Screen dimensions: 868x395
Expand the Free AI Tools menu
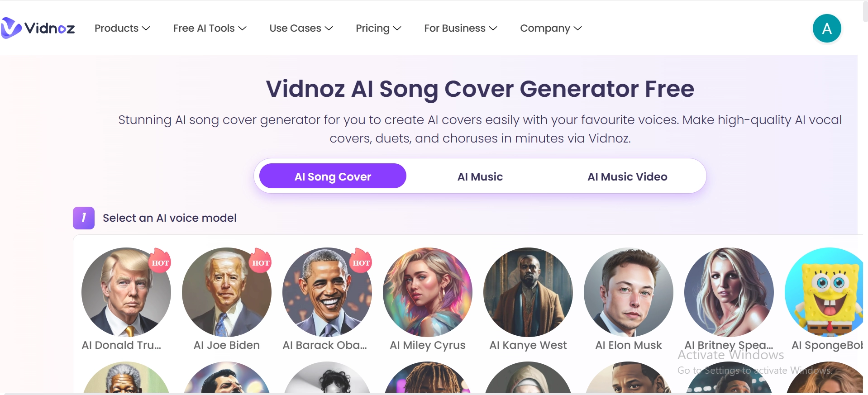(x=209, y=28)
